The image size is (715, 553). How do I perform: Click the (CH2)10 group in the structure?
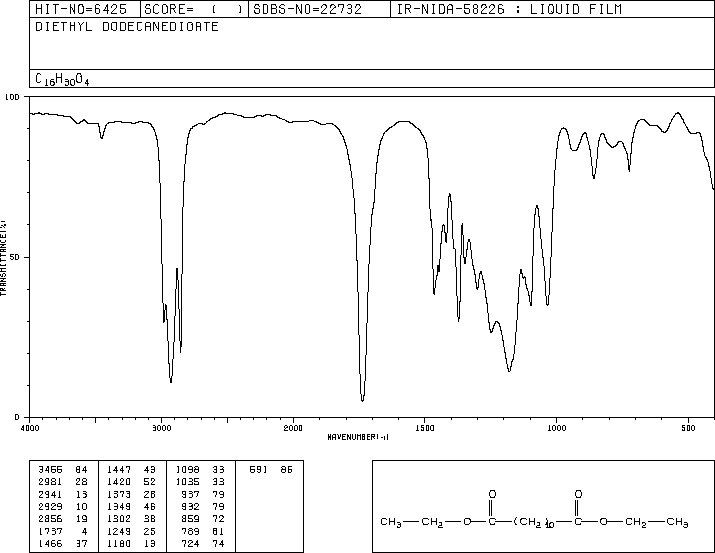tap(534, 522)
